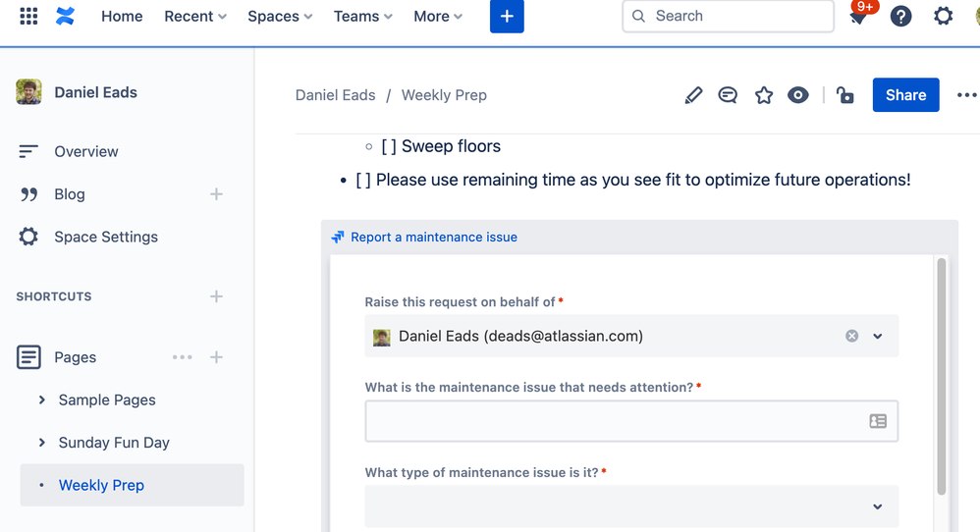Click the Search input field

[x=728, y=17]
